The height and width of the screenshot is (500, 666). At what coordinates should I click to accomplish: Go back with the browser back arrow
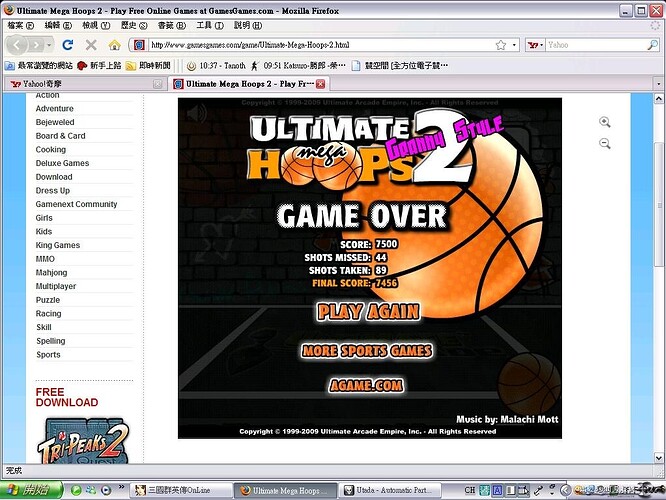[x=17, y=45]
